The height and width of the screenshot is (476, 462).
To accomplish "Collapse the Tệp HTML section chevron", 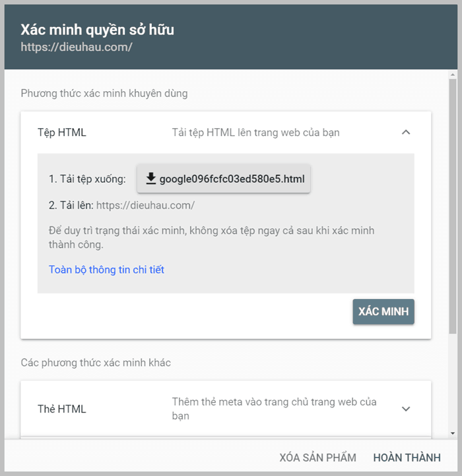I will pyautogui.click(x=406, y=132).
